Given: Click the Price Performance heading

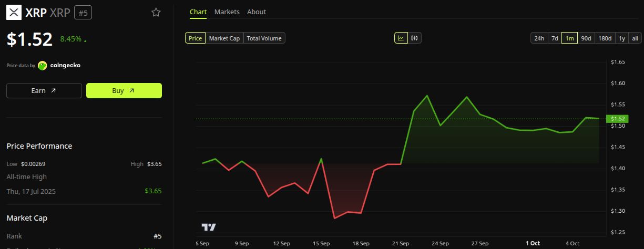Looking at the screenshot, I should (39, 146).
